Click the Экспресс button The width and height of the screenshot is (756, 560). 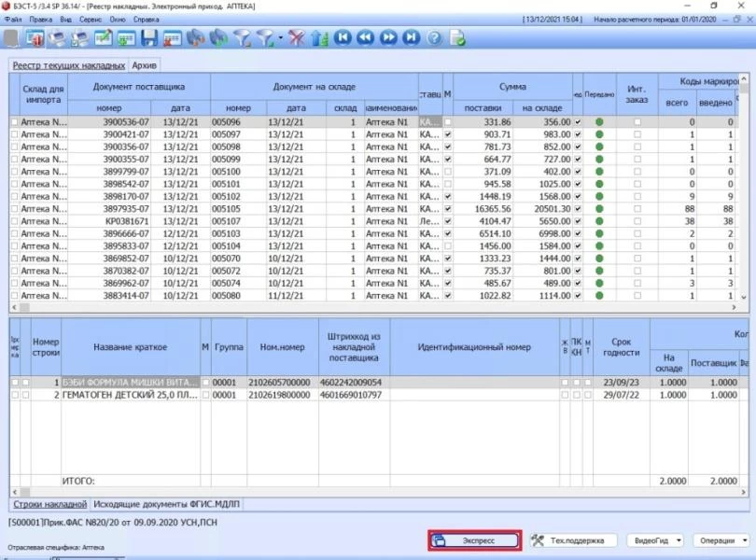474,540
